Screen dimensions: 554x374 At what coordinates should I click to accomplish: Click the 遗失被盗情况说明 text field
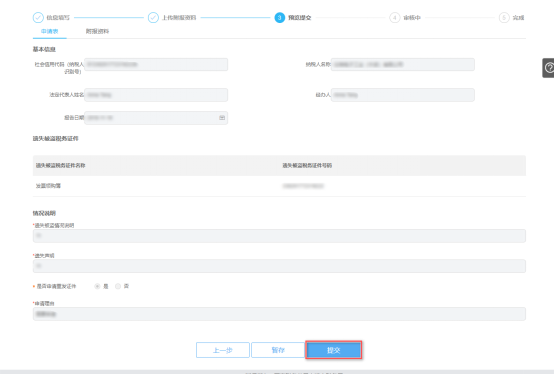279,236
